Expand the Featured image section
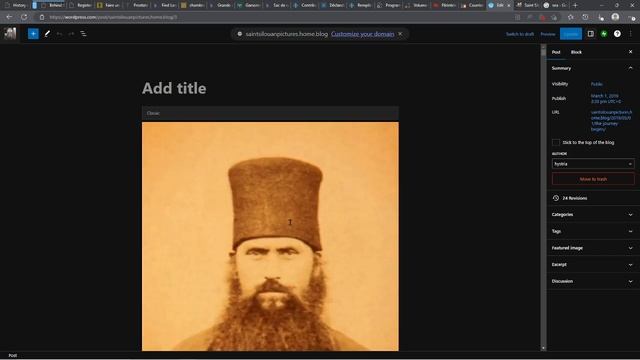The height and width of the screenshot is (360, 640). click(x=593, y=248)
